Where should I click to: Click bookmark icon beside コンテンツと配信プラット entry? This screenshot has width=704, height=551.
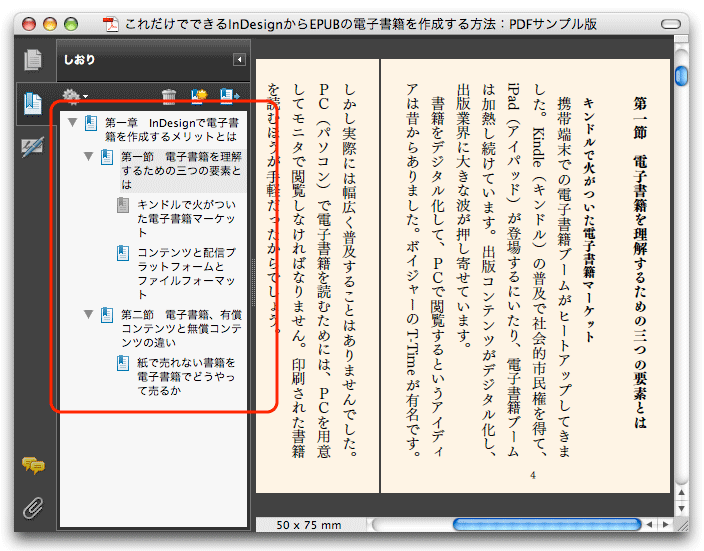pyautogui.click(x=123, y=253)
